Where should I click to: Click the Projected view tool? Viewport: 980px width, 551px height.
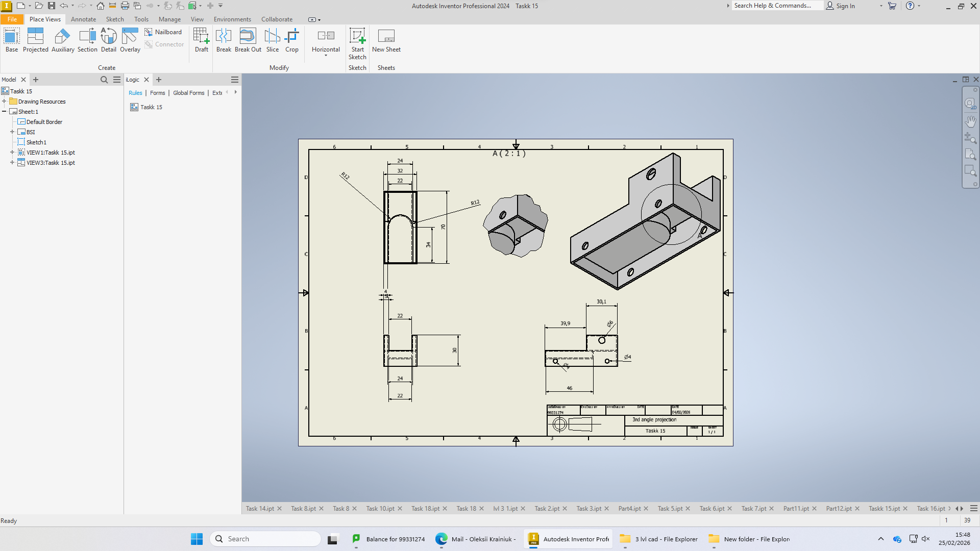click(35, 40)
